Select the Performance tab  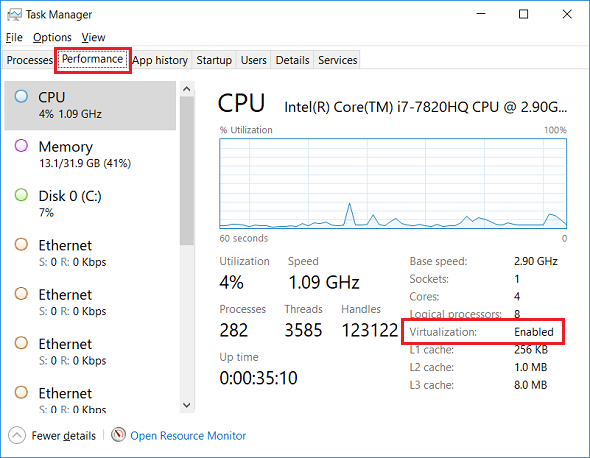point(93,59)
